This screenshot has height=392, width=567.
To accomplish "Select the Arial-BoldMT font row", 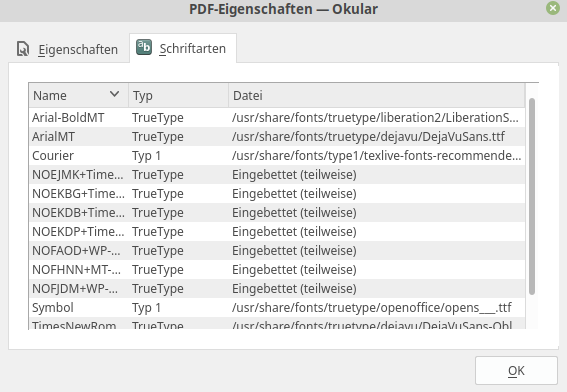I will coord(277,118).
